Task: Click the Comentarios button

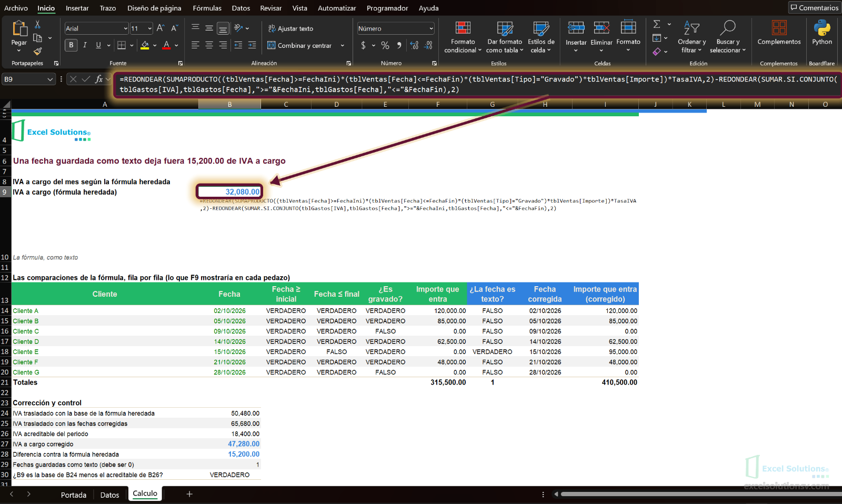Action: click(814, 7)
